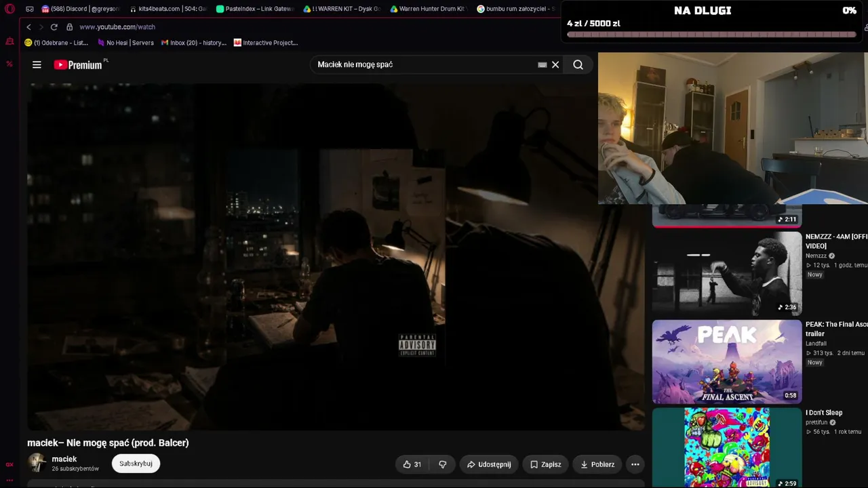This screenshot has width=868, height=488.
Task: Download the video with the Pobierz button
Action: (597, 464)
